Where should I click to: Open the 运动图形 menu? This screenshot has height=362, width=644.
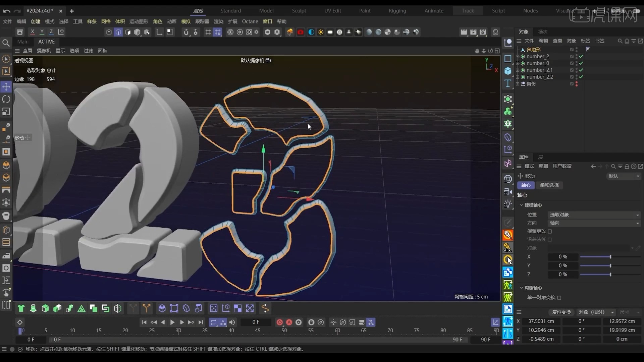tap(139, 21)
